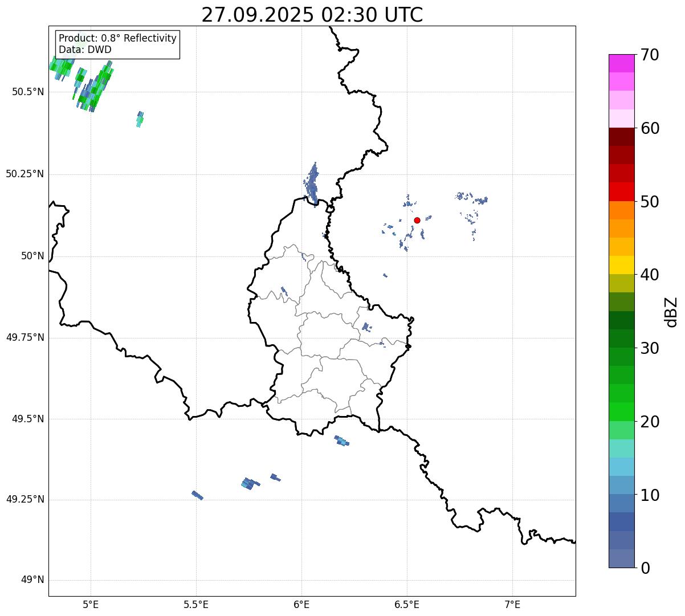Click the plot title showing 02:30 UTC
Viewport: 685px width, 616px height.
coord(312,15)
